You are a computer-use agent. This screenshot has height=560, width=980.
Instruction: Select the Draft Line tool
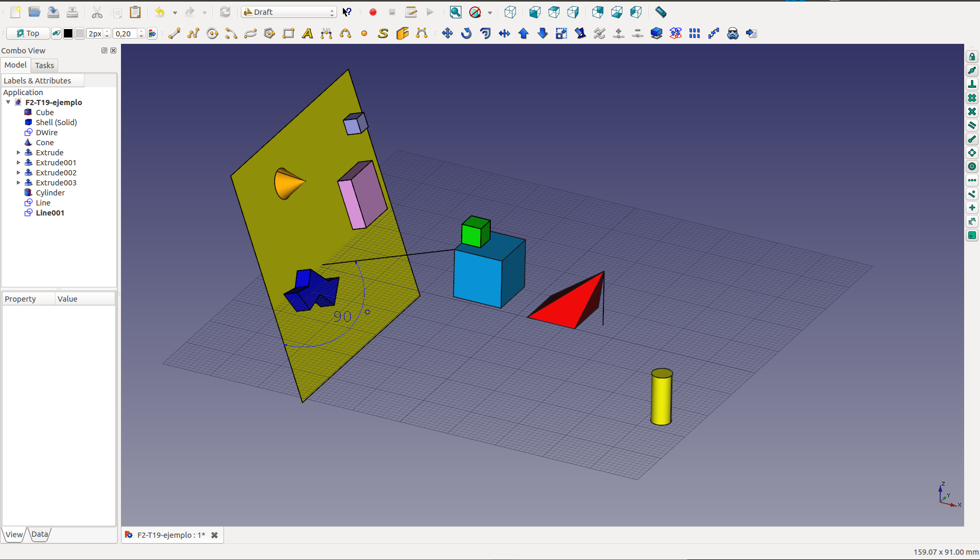[174, 33]
